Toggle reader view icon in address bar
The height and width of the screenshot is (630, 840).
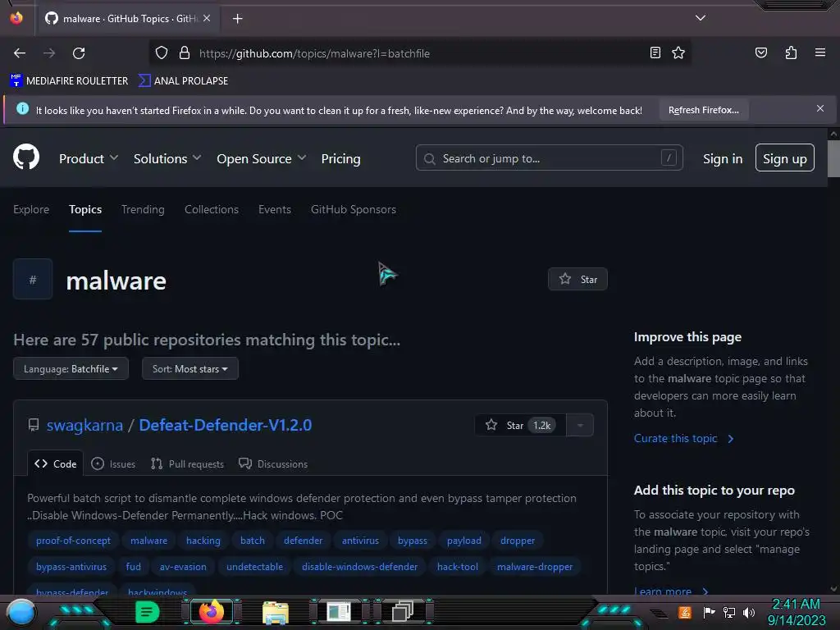[x=655, y=53]
